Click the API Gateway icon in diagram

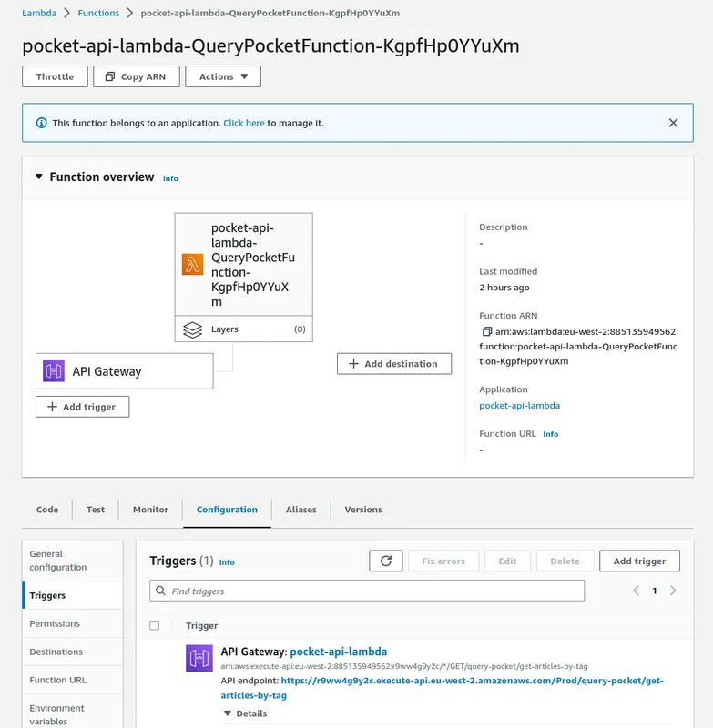54,371
